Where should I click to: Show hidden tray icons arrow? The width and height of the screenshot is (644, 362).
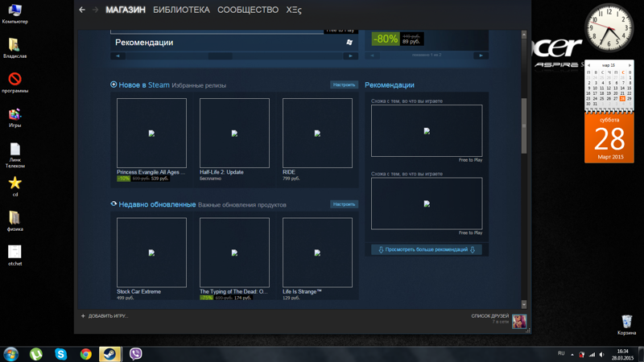pyautogui.click(x=572, y=354)
